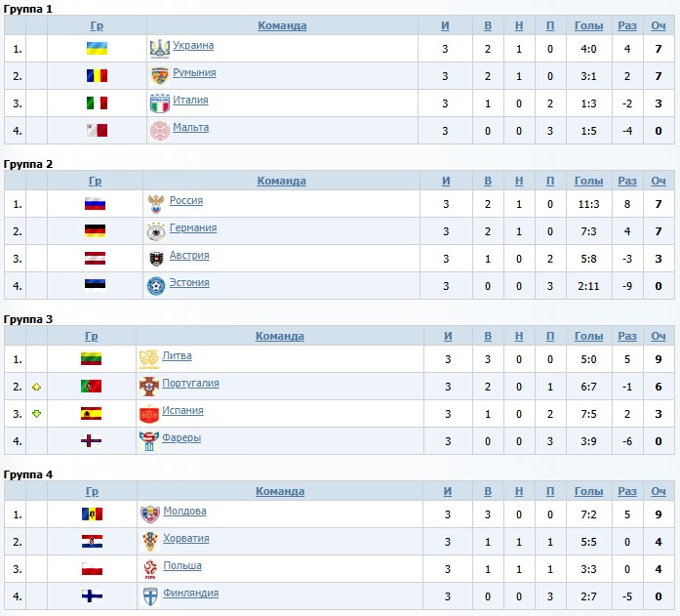The image size is (680, 616).
Task: Click the Russia team crest
Action: [156, 203]
